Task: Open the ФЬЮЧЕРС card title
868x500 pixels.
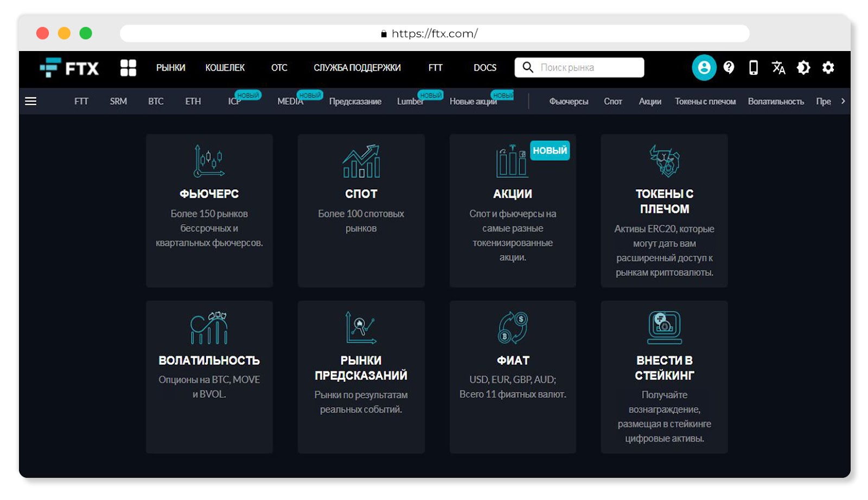Action: pos(209,194)
